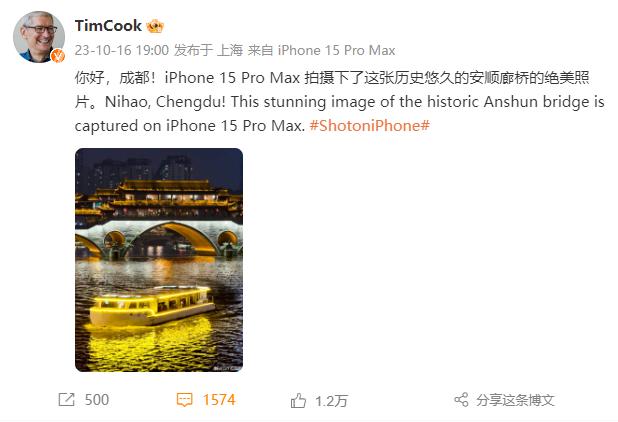Click the like count 1.2万
This screenshot has height=422, width=618.
[331, 401]
